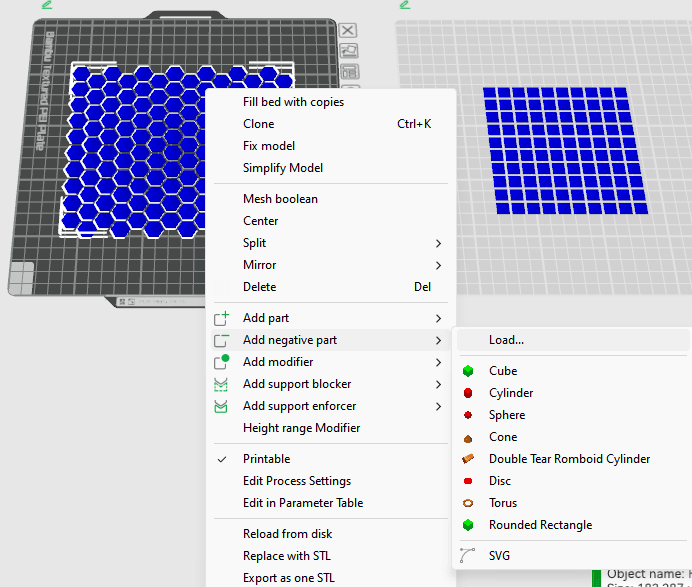Expand the Split submenu arrow
The width and height of the screenshot is (692, 587).
tap(438, 243)
